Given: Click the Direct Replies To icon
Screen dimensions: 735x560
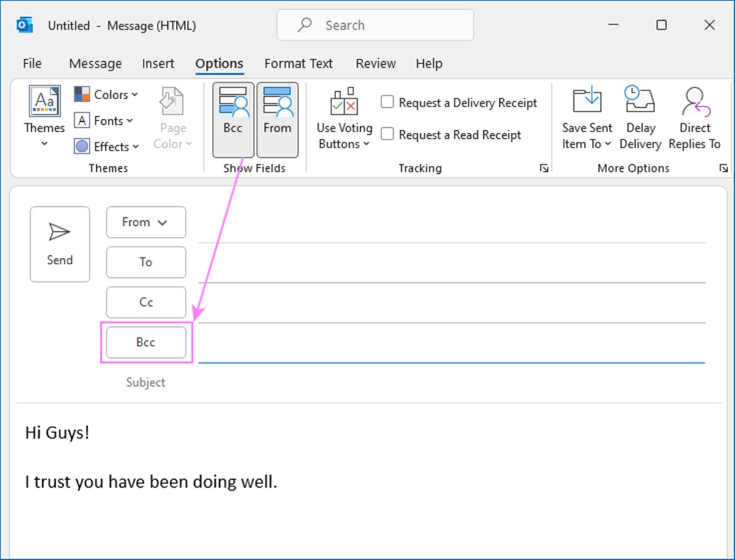Looking at the screenshot, I should 695,102.
